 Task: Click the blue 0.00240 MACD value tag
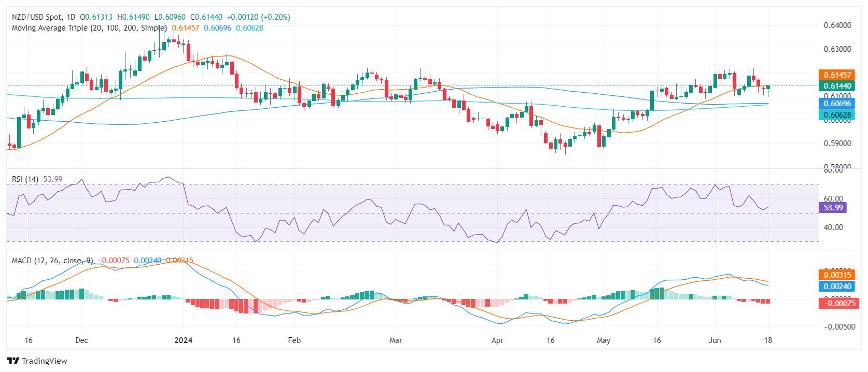(837, 287)
